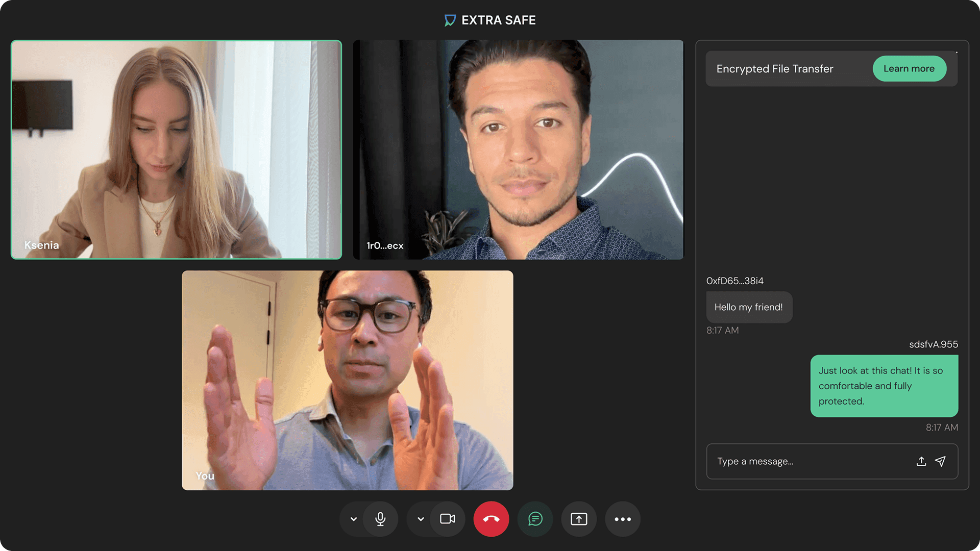Image resolution: width=980 pixels, height=551 pixels.
Task: Click the upload file icon in message box
Action: coord(921,461)
